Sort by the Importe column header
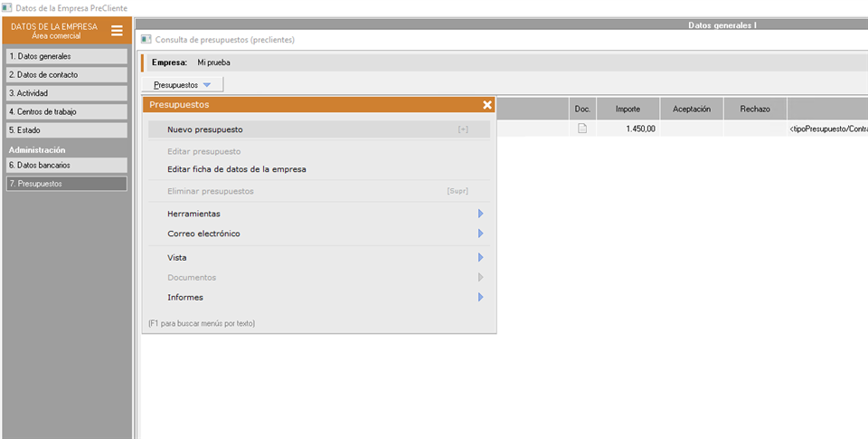Screen dimensions: 868x439 (x=627, y=110)
